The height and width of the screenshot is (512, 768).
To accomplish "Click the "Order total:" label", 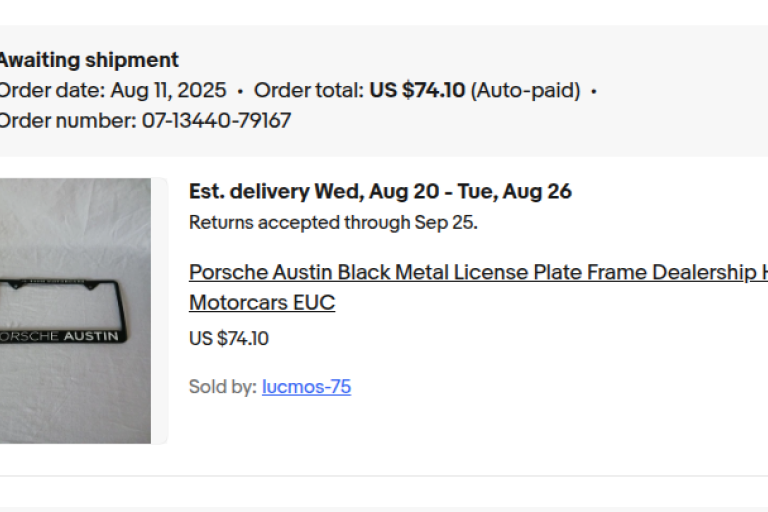I will pos(309,90).
